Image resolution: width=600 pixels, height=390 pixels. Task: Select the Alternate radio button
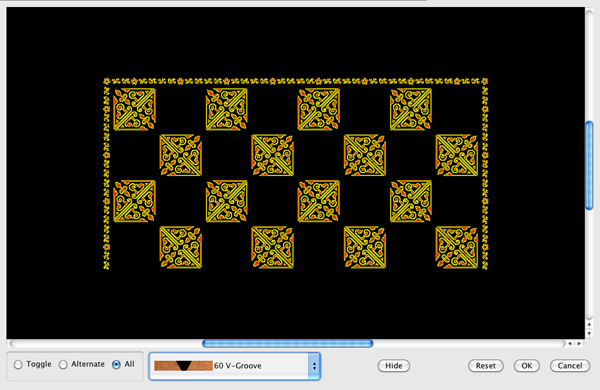pos(63,365)
